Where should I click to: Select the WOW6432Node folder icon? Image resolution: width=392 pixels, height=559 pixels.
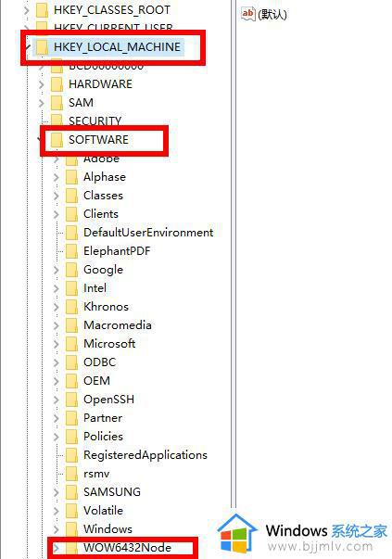(x=71, y=548)
